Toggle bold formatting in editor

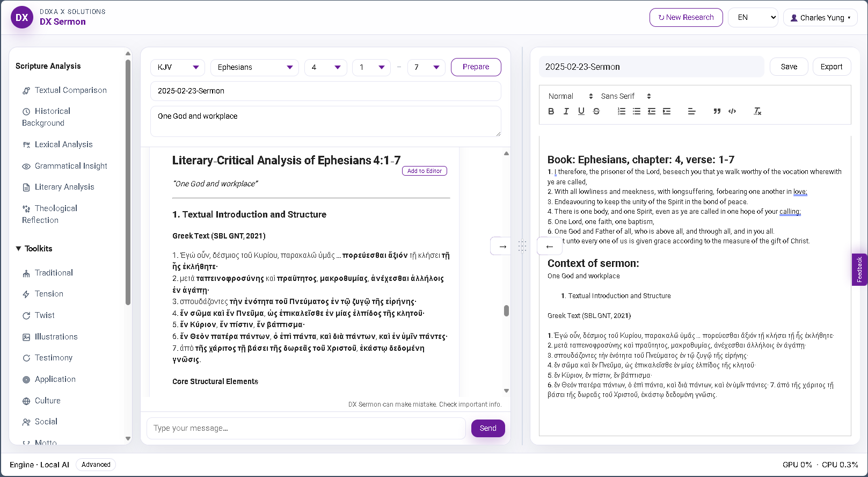point(551,111)
